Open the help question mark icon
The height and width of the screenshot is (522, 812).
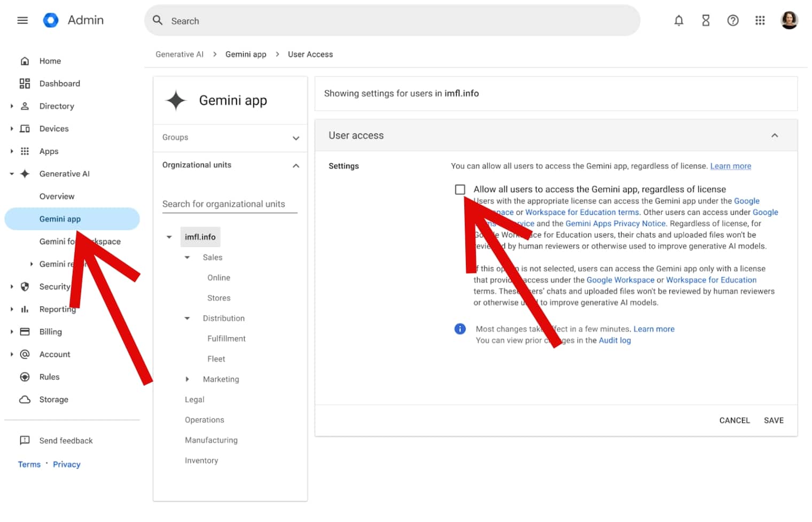733,20
